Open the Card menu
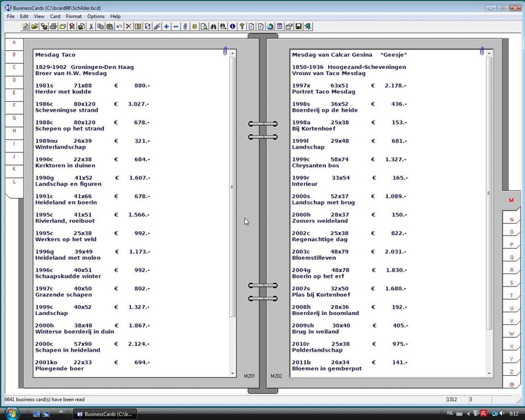Viewport: 525px width, 420px height. (55, 16)
